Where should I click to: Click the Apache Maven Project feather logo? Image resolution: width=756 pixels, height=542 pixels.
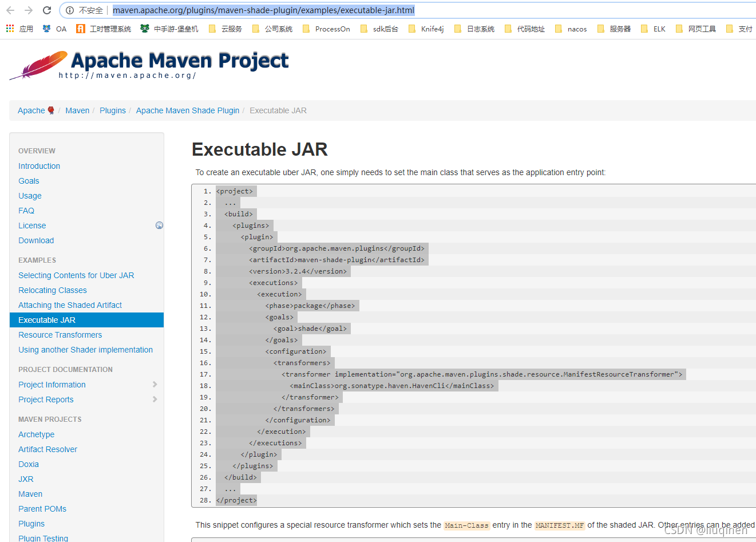point(149,65)
